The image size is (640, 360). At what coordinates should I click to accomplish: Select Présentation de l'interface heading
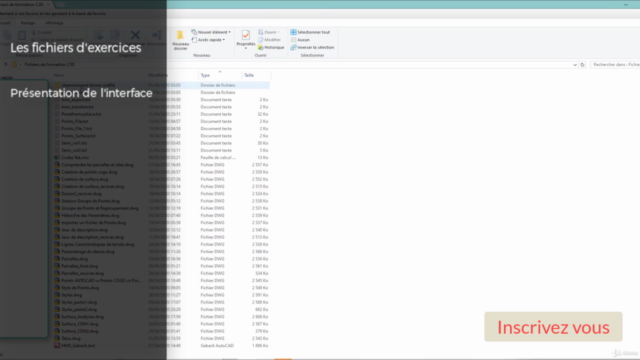pyautogui.click(x=81, y=93)
